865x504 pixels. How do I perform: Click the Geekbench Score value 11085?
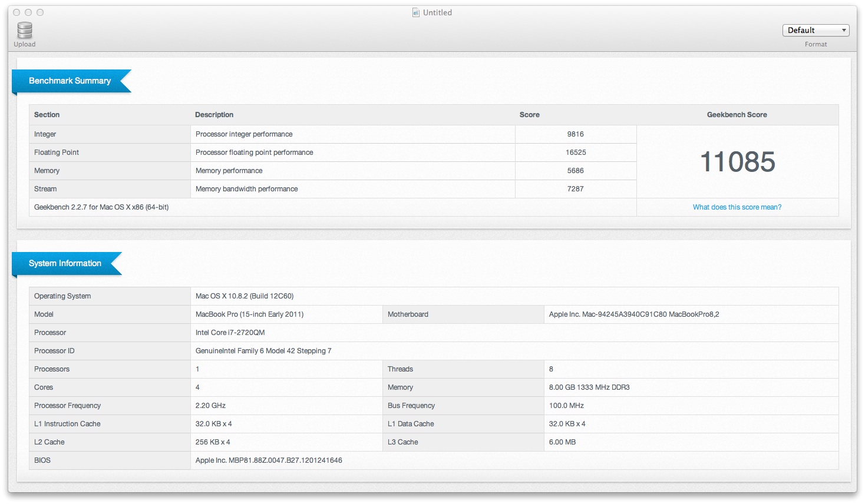[x=737, y=162]
